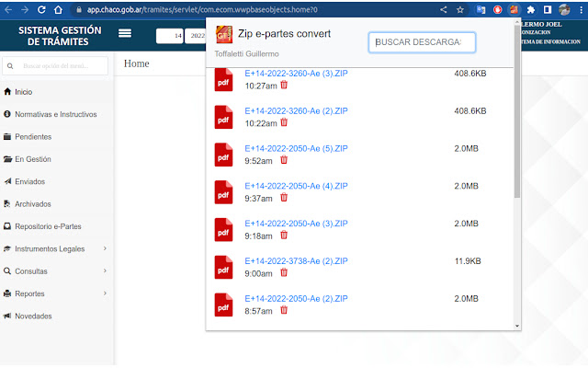Go back with the browser back arrow
This screenshot has height=368, width=588.
(x=8, y=10)
